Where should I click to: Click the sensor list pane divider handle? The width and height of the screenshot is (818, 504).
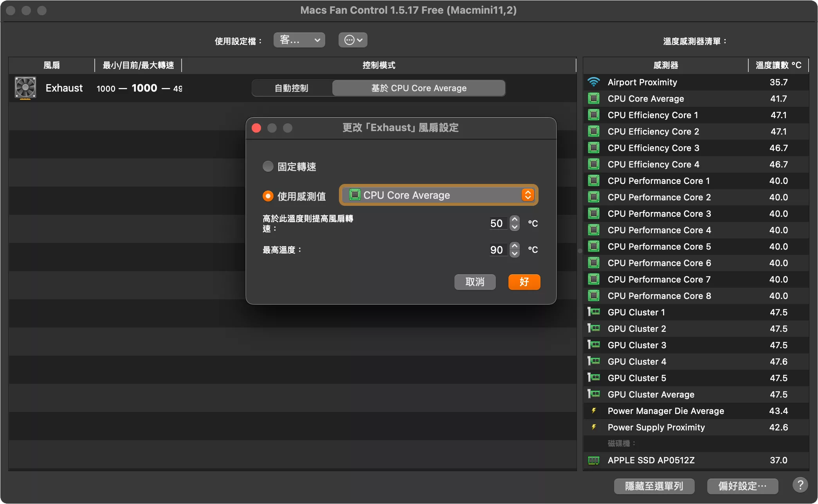point(580,251)
